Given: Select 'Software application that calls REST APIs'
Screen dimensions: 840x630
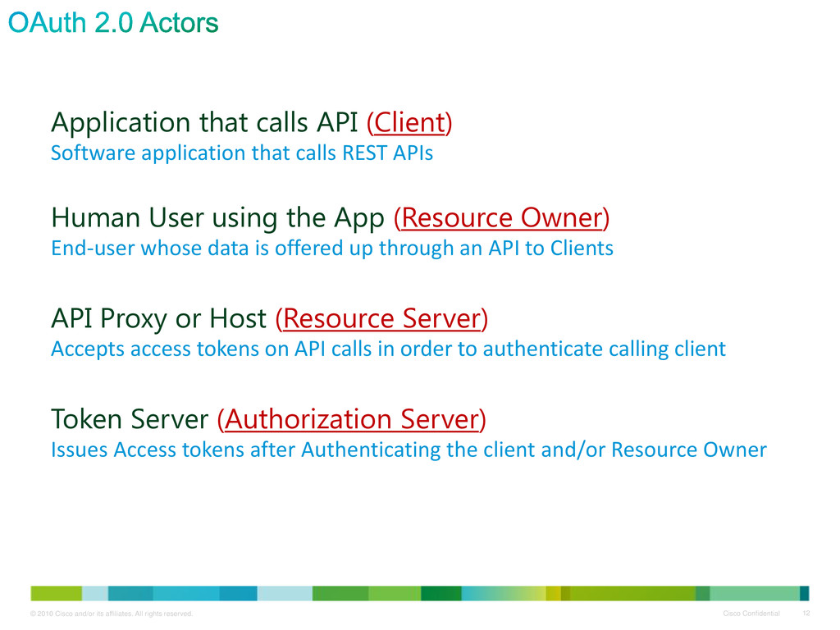Looking at the screenshot, I should (x=242, y=153).
